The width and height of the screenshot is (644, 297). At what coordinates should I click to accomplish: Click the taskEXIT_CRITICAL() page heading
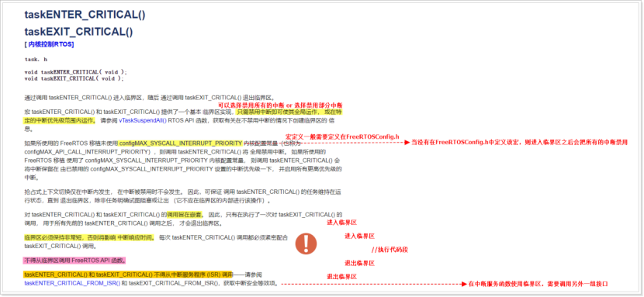pos(78,32)
